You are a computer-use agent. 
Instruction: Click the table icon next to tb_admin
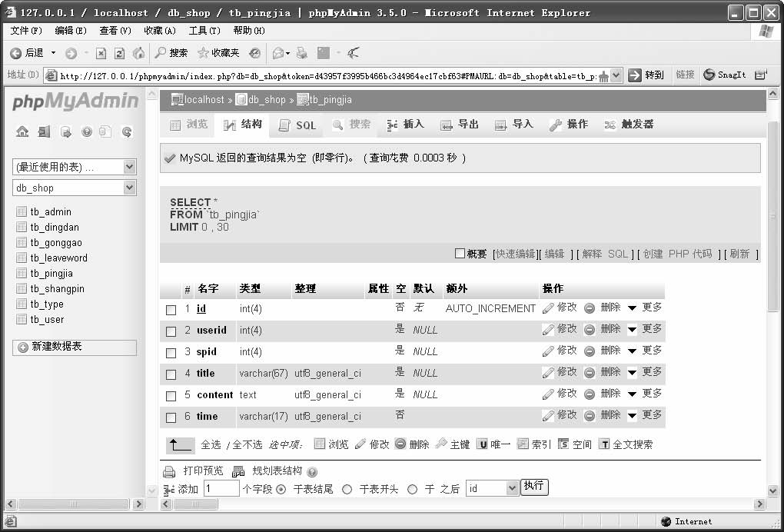[22, 211]
